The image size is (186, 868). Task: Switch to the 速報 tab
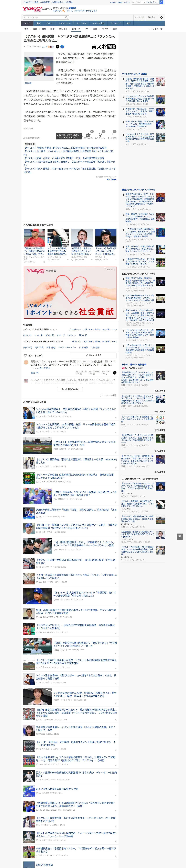38,24
